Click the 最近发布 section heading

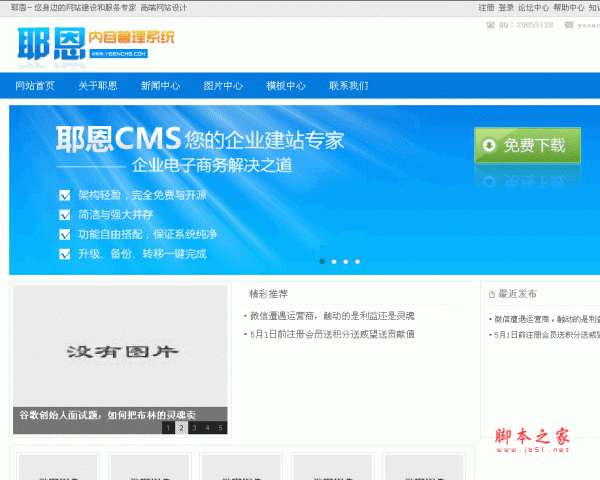(517, 294)
